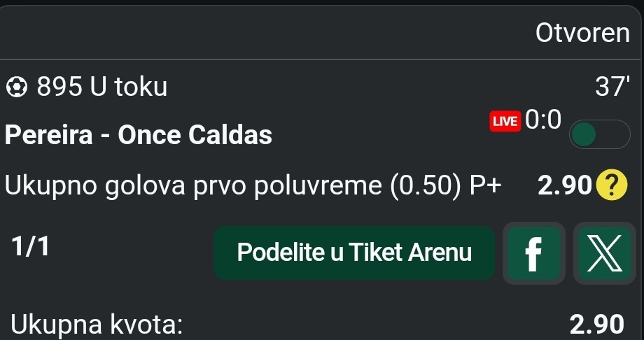Select the Pereira team name

click(x=48, y=134)
